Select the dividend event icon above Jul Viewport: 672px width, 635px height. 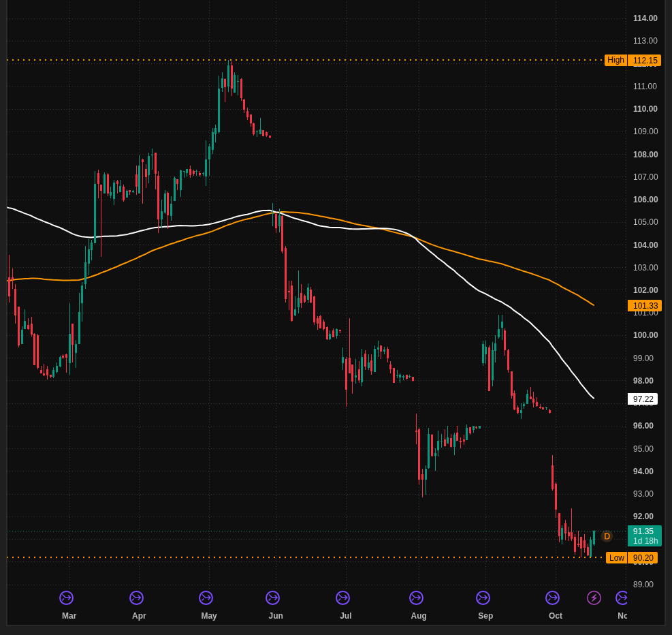click(343, 598)
